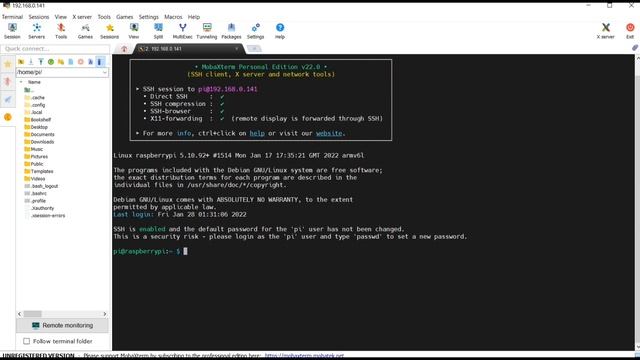Screen dimensions: 640x360
Task: Open the Servers toolbar icon
Action: tap(36, 31)
